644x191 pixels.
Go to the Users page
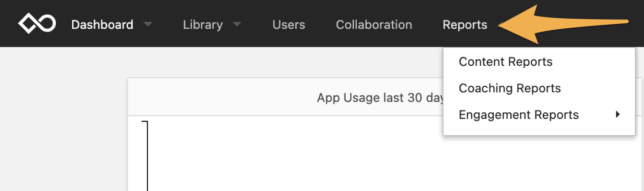pyautogui.click(x=289, y=25)
